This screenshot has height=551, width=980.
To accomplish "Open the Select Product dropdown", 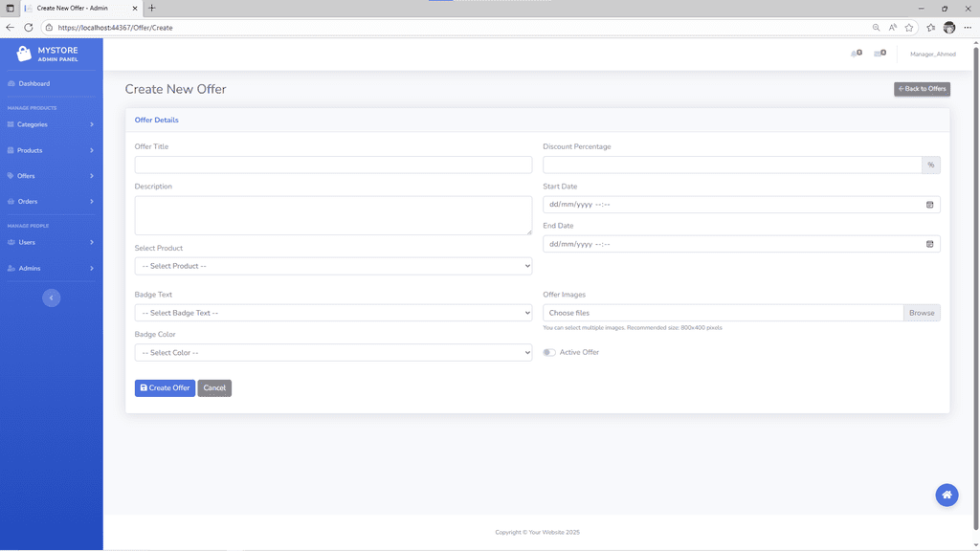I will [333, 266].
